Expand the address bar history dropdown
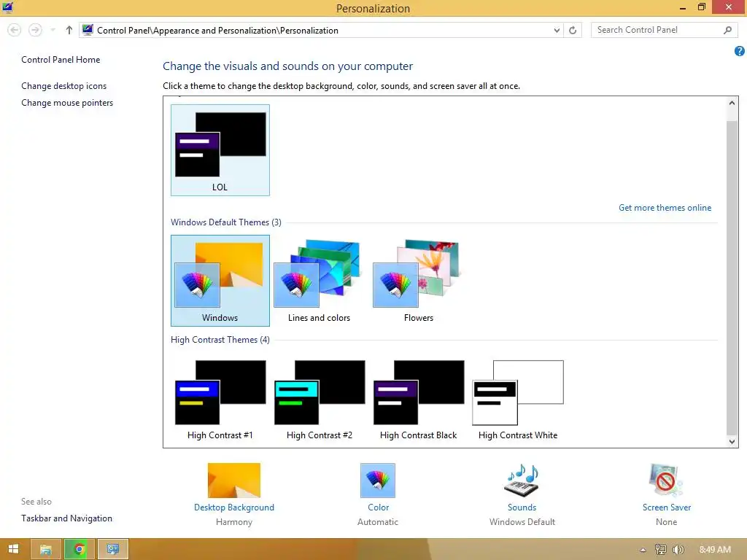 click(x=557, y=31)
